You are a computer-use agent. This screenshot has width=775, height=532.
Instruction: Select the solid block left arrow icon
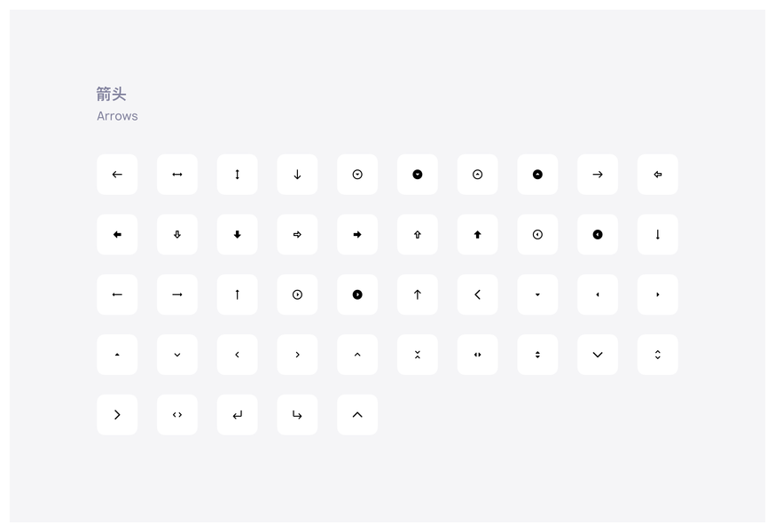pos(117,235)
